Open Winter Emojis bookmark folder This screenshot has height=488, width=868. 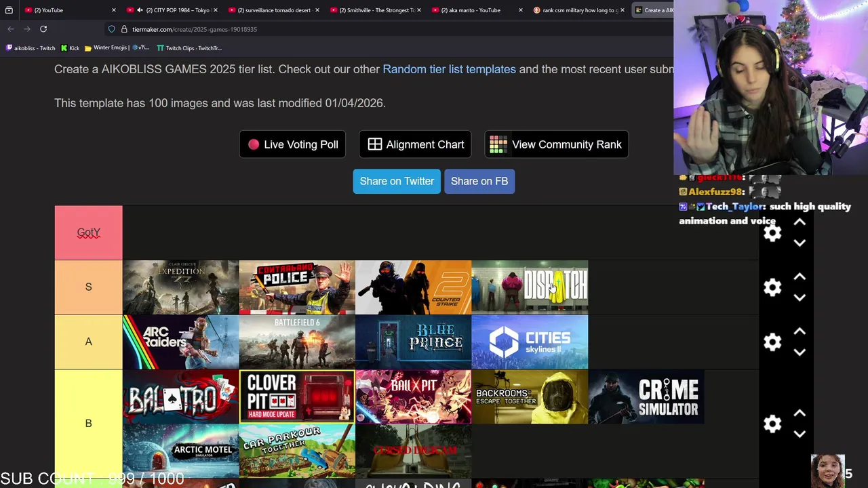[117, 48]
